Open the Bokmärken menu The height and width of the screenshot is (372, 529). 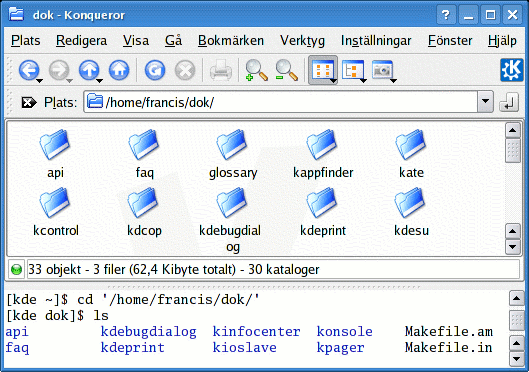(231, 41)
